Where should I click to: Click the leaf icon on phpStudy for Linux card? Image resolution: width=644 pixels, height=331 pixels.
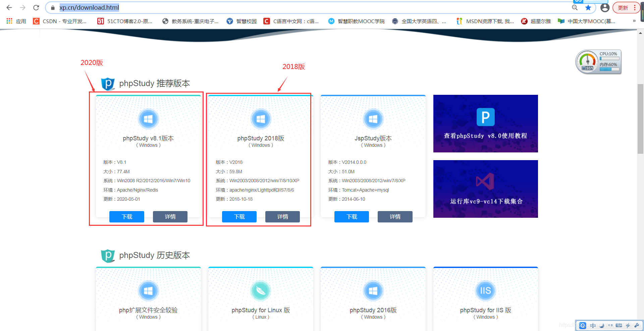[x=261, y=291]
